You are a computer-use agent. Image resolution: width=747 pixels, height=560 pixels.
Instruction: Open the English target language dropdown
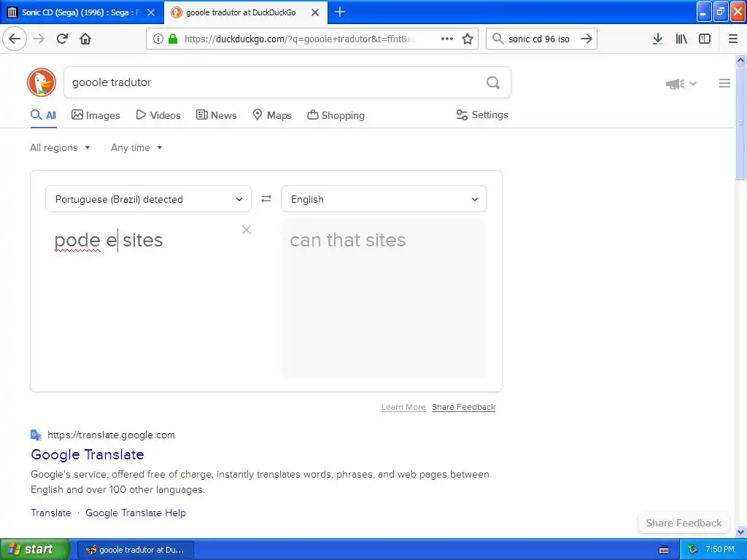coord(384,199)
